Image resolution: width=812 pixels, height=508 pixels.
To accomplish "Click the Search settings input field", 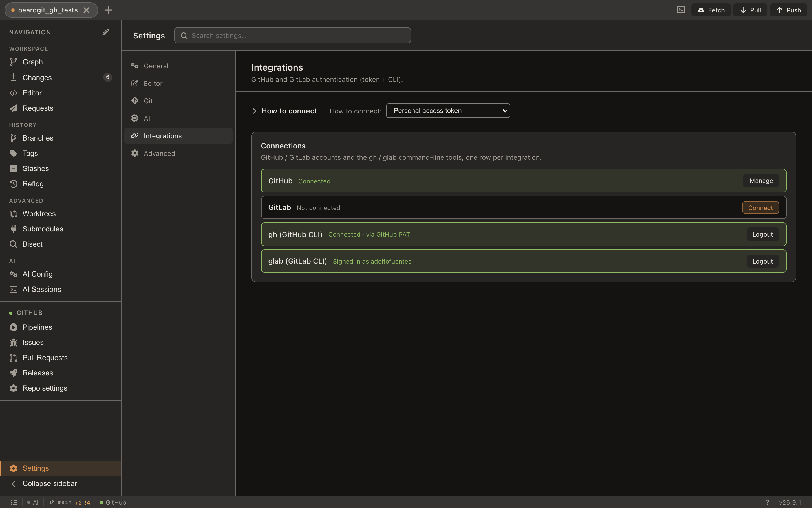I will (292, 35).
